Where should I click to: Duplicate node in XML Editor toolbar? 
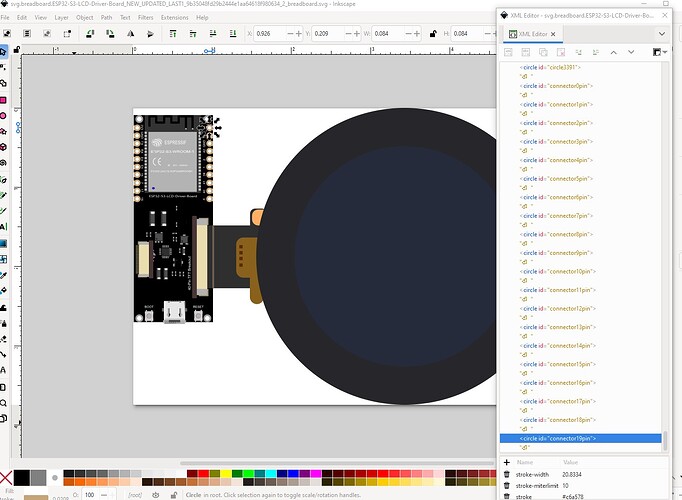[x=545, y=52]
